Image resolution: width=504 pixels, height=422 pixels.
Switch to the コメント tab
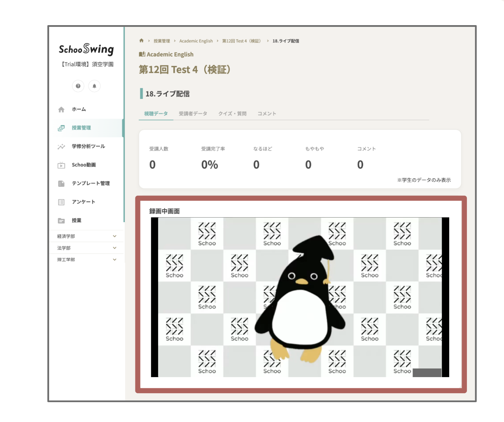click(267, 114)
